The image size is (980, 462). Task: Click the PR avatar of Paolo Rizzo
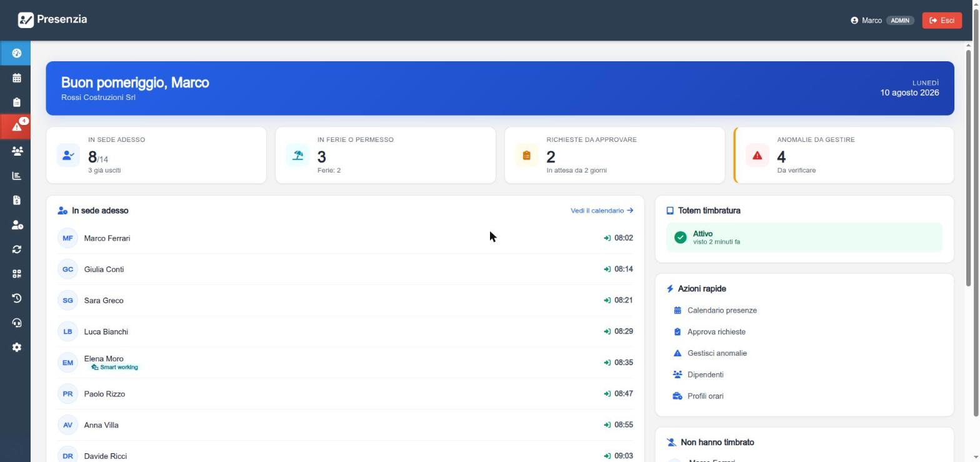tap(67, 394)
